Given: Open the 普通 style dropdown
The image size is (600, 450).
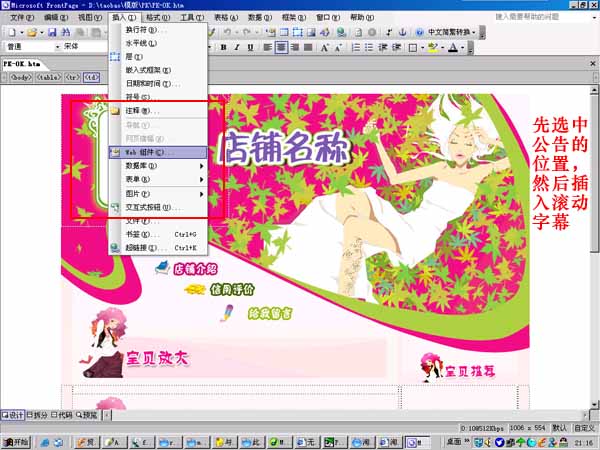Looking at the screenshot, I should pyautogui.click(x=58, y=47).
